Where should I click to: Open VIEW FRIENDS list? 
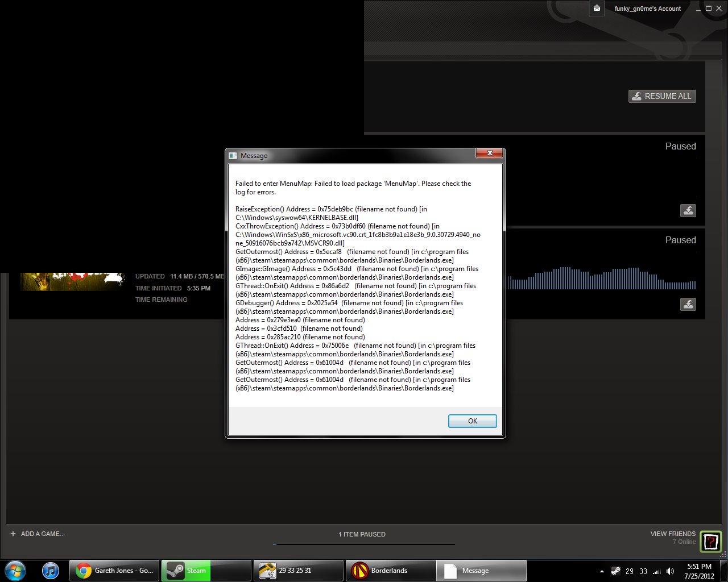[x=673, y=534]
